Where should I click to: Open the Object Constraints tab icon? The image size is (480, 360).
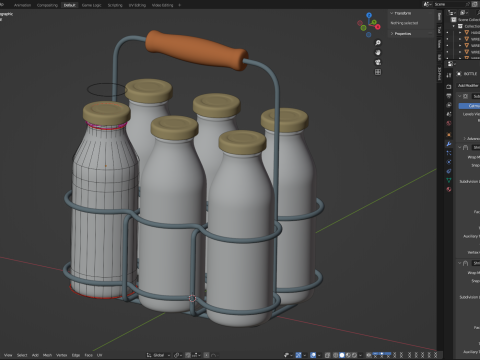(449, 171)
